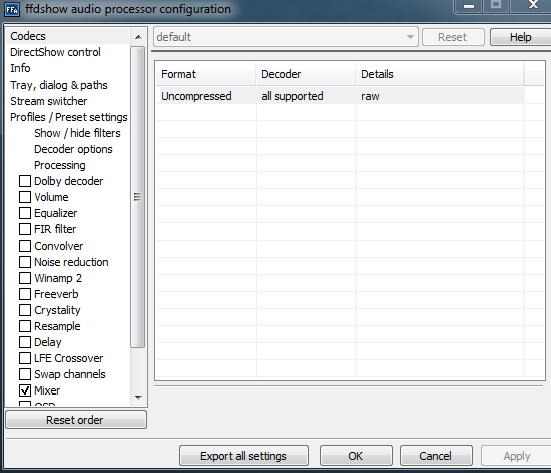The height and width of the screenshot is (473, 551).
Task: Minimize the ffdshow configuration window
Action: click(469, 6)
